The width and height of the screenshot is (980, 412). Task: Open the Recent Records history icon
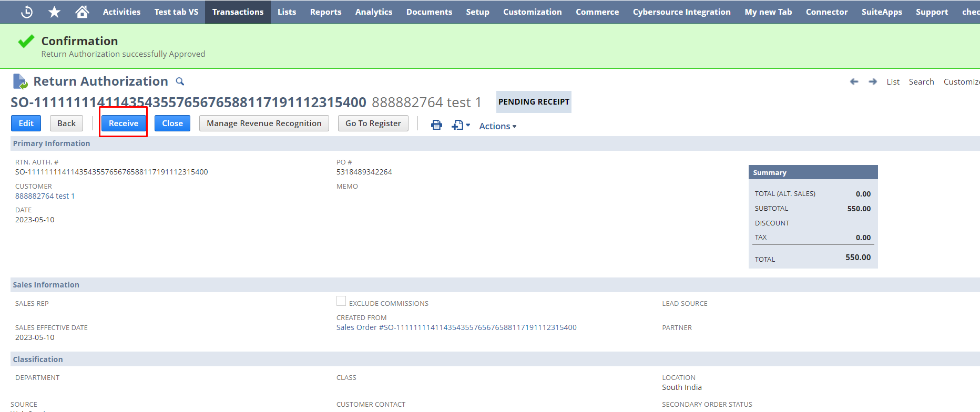point(27,12)
